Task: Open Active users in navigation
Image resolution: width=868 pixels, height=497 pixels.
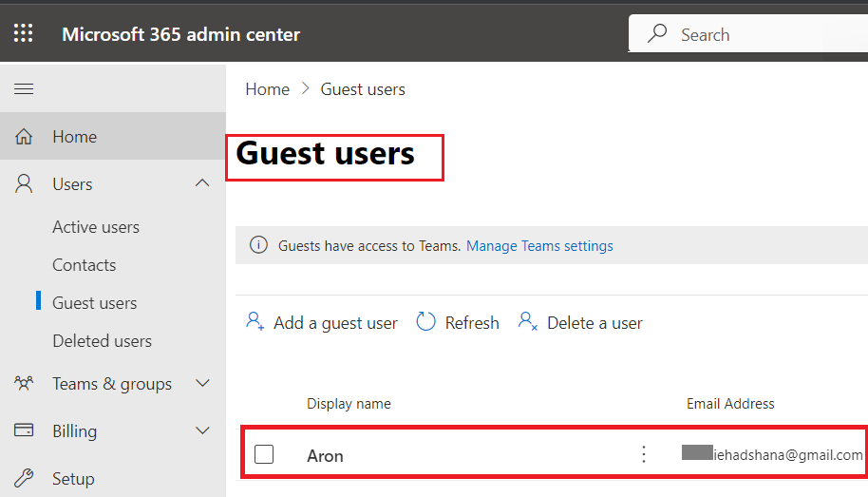Action: click(96, 227)
